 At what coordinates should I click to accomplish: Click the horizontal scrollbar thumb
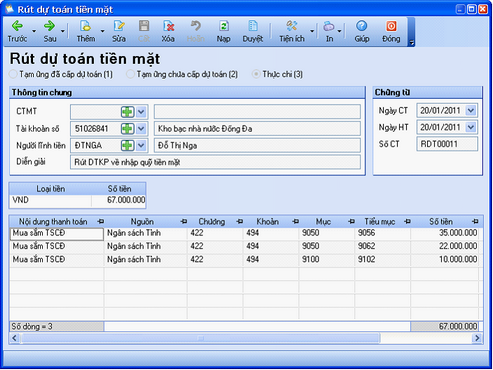200,338
